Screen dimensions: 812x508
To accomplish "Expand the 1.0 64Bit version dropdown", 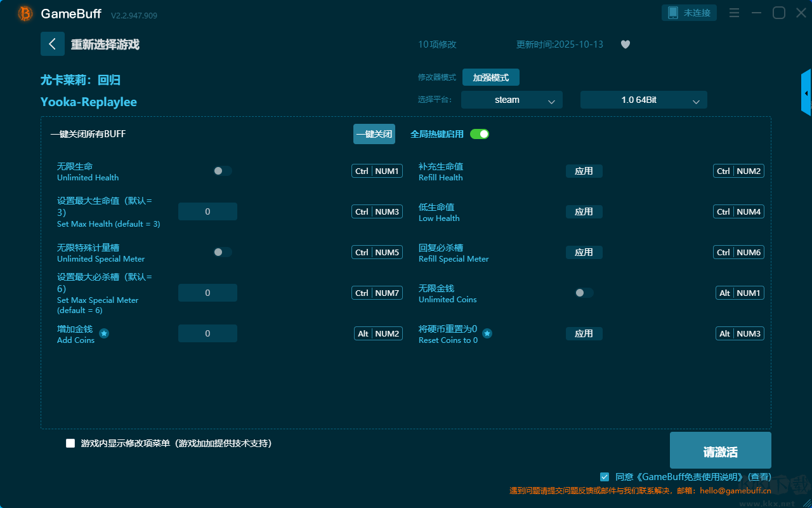I will tap(643, 100).
